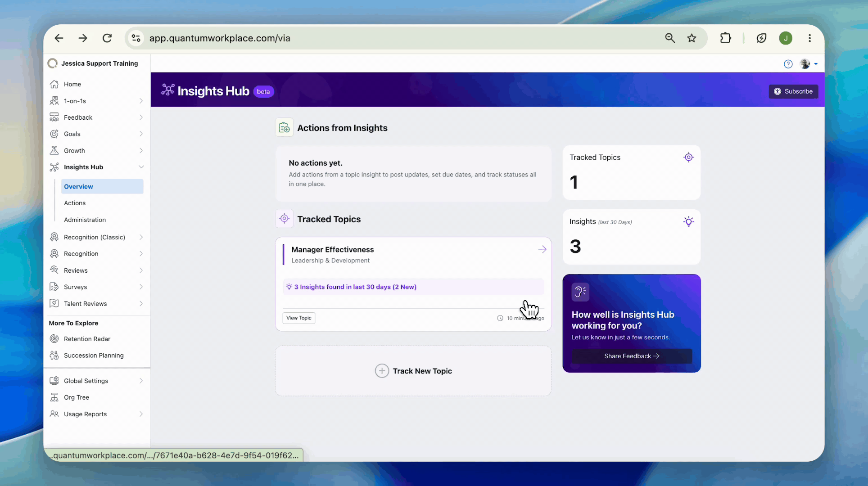Click the Retention Radar icon
This screenshot has height=486, width=868.
tap(54, 339)
